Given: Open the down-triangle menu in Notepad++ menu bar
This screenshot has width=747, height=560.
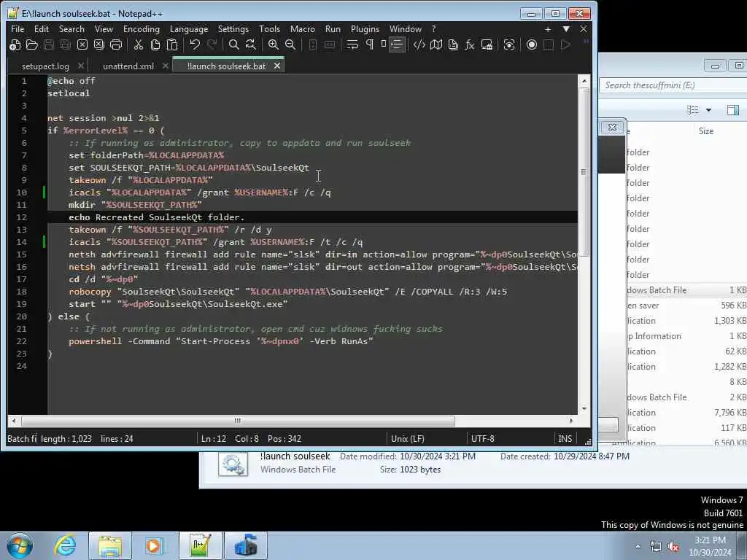Looking at the screenshot, I should click(x=566, y=29).
